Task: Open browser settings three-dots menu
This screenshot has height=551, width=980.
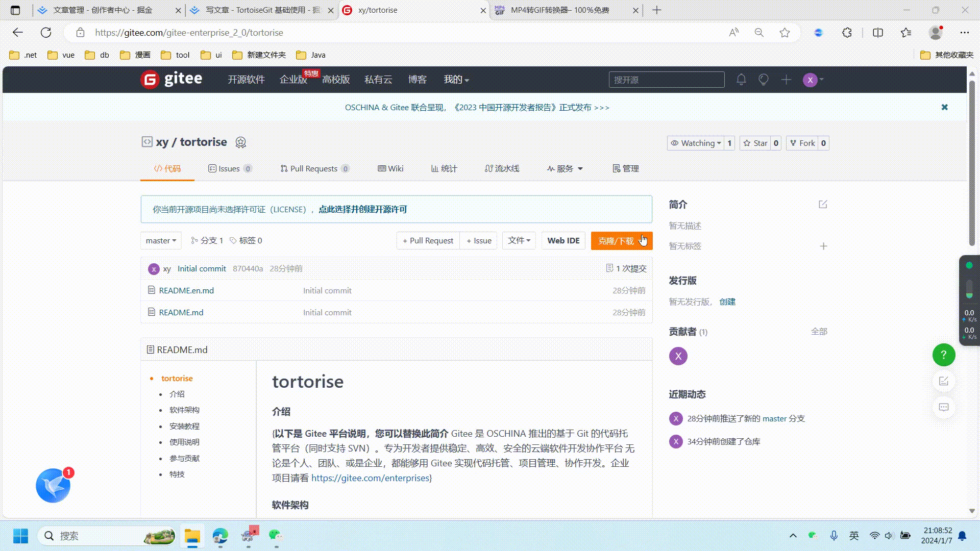Action: coord(964,33)
